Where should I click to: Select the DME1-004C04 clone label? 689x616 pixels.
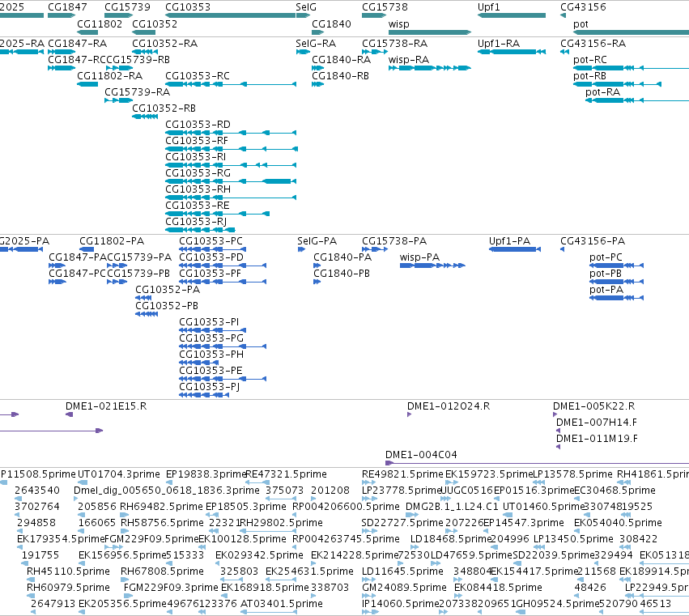[421, 455]
